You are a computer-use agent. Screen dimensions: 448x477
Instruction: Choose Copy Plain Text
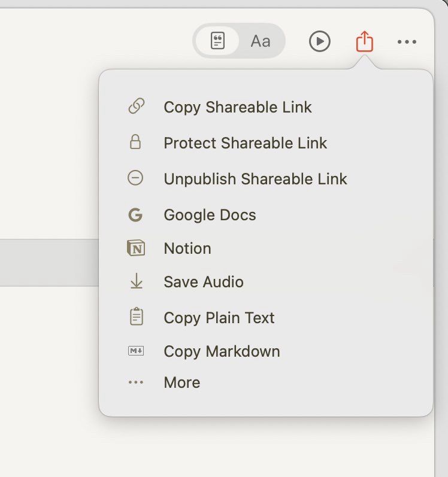click(x=219, y=318)
